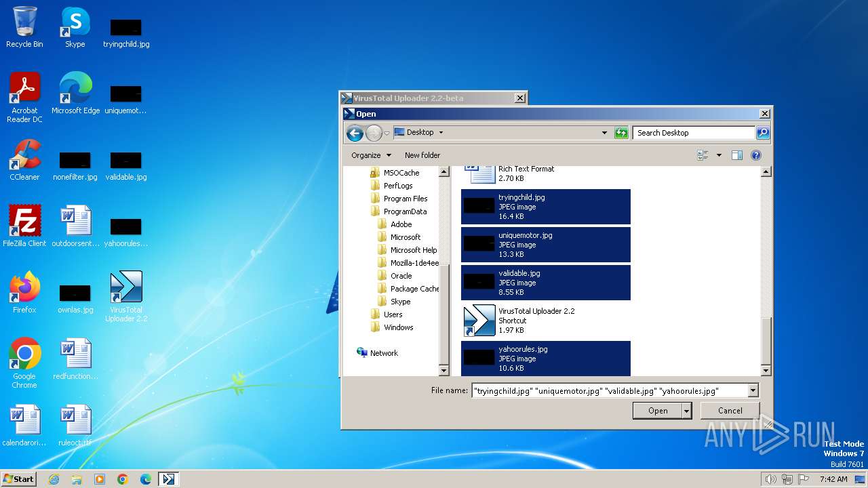Select nonefilter.jpg desktop file
The width and height of the screenshot is (868, 488).
click(75, 165)
